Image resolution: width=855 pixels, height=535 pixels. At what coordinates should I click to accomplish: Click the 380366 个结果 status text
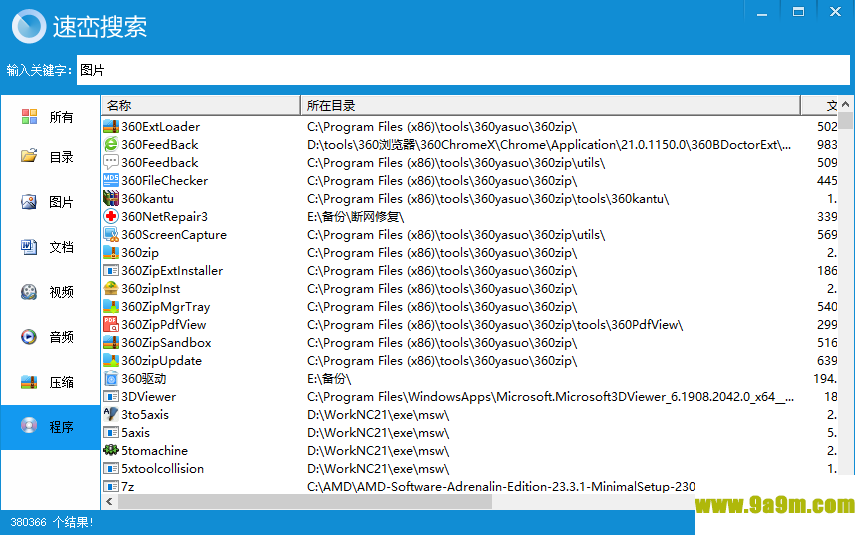click(52, 522)
